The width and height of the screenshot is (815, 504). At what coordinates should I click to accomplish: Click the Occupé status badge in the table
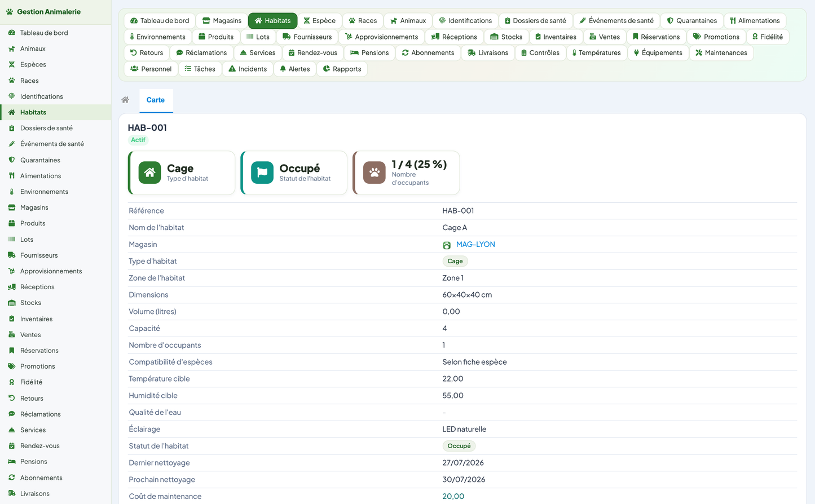459,446
